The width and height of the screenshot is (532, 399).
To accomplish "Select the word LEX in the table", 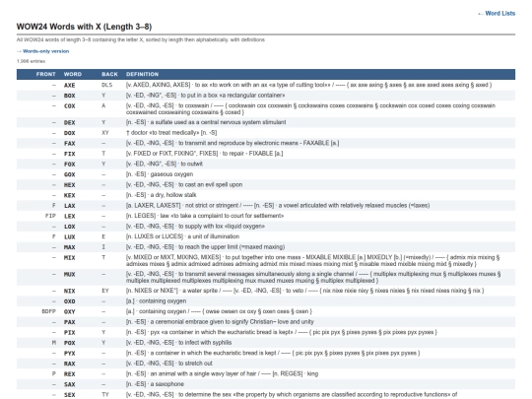I will 70,216.
